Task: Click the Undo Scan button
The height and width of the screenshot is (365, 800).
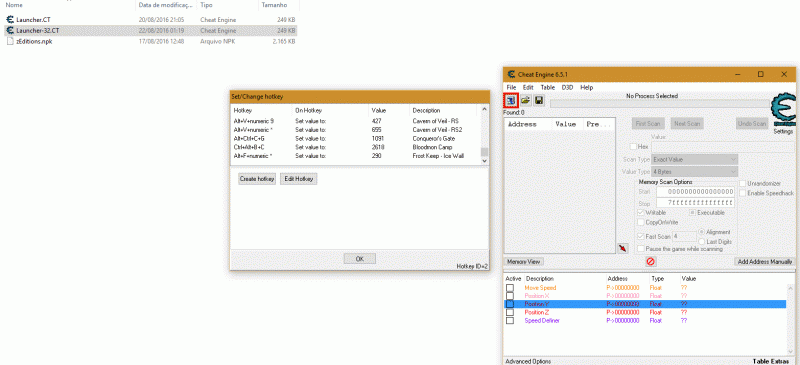Action: pos(752,124)
